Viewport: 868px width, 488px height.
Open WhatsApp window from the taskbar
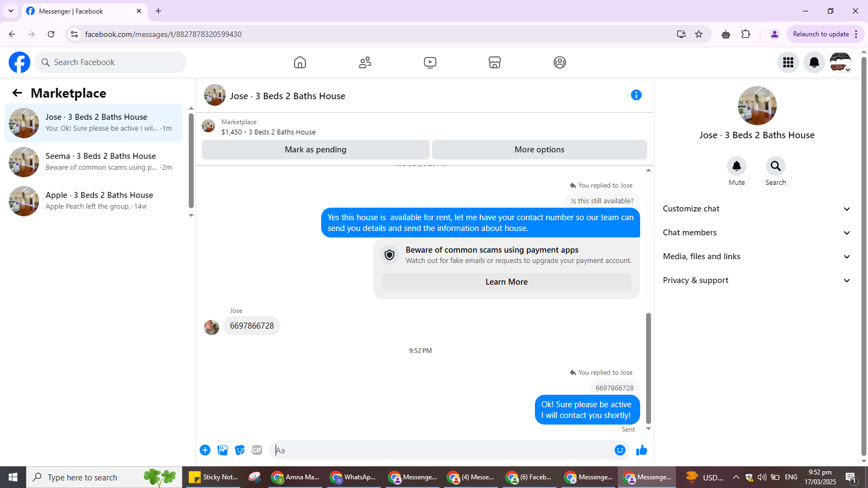point(354,477)
